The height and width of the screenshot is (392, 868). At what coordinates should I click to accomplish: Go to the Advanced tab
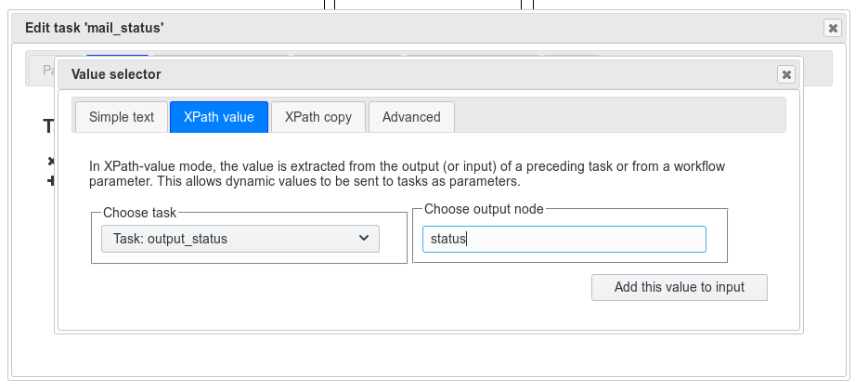coord(411,117)
